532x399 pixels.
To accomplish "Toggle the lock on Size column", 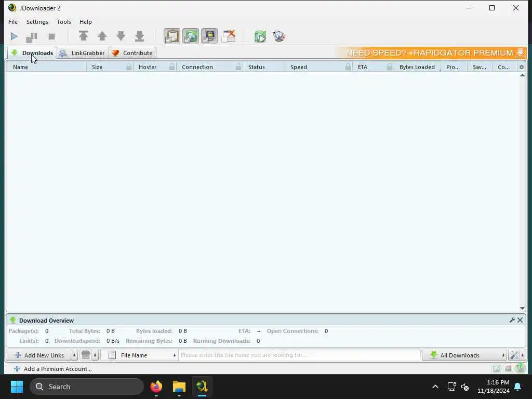I will 129,67.
